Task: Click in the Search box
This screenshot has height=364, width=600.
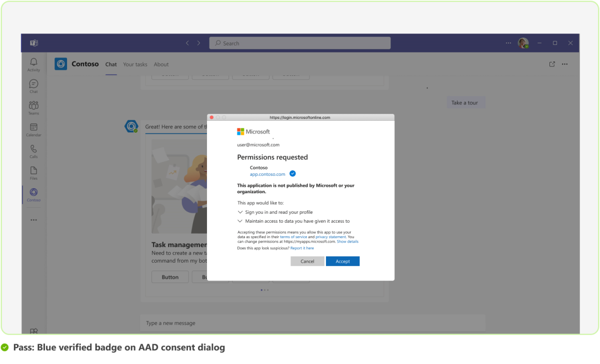Action: [x=300, y=43]
